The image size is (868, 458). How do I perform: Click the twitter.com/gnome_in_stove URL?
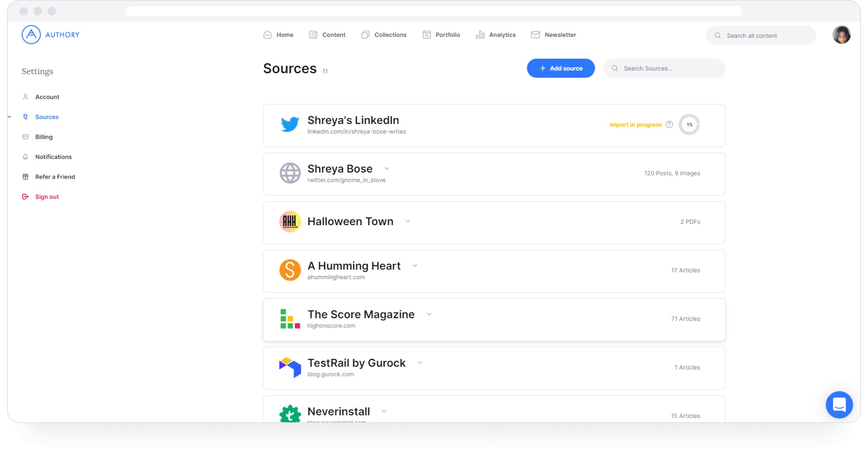(346, 180)
